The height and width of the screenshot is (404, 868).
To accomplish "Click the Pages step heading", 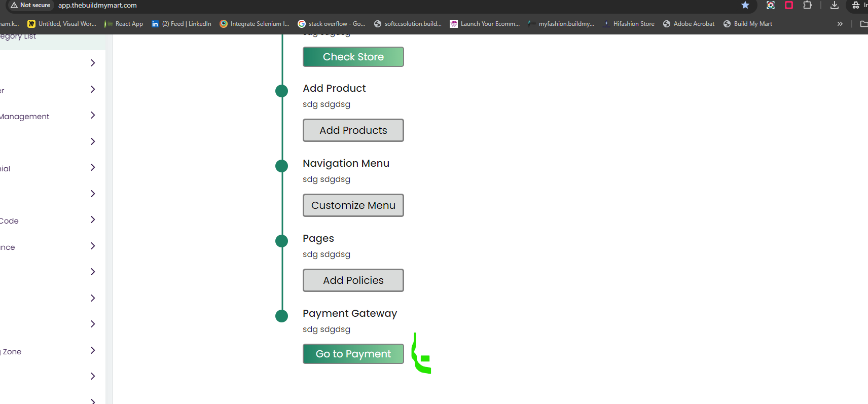I will (x=318, y=238).
